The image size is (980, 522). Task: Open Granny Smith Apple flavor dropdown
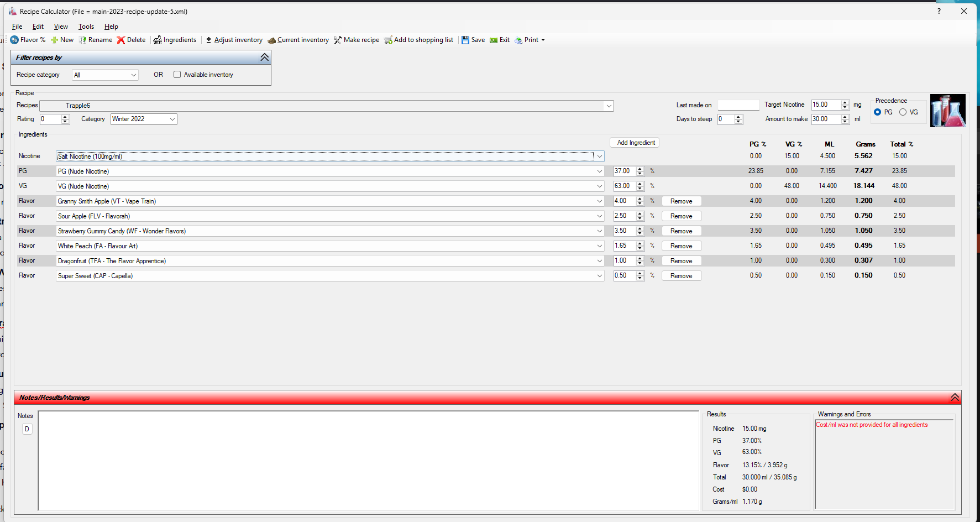coord(330,201)
